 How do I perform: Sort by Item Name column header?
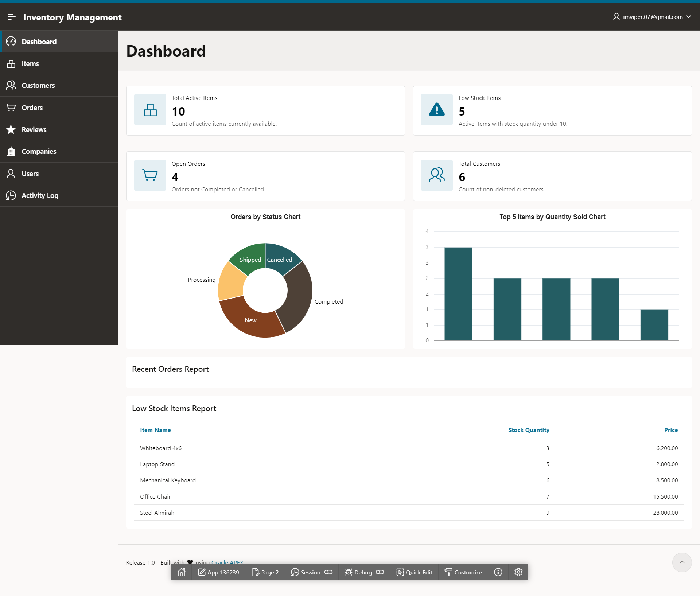155,430
